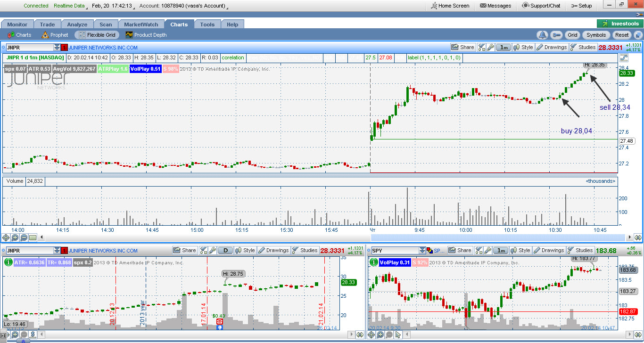
Task: Switch to the Scan tab
Action: [106, 24]
